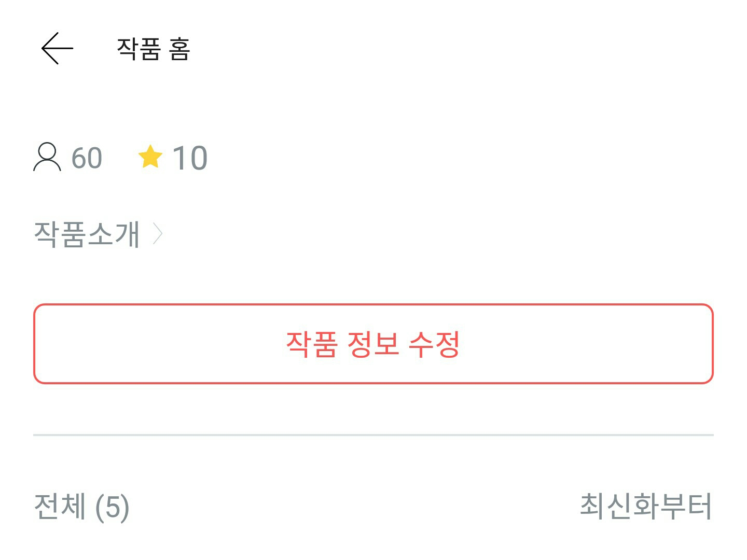Show work description using the right chevron
Viewport: 747px width, 560px height.
[x=158, y=234]
